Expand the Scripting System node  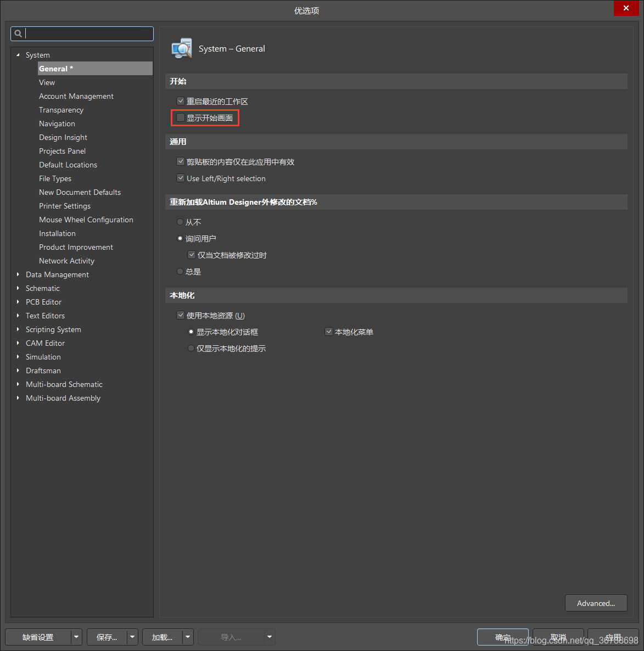[x=18, y=329]
